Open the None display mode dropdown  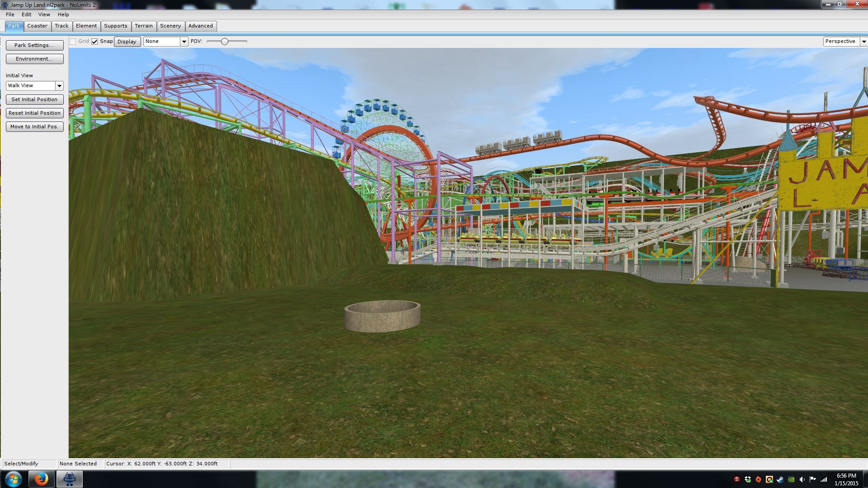[x=184, y=42]
